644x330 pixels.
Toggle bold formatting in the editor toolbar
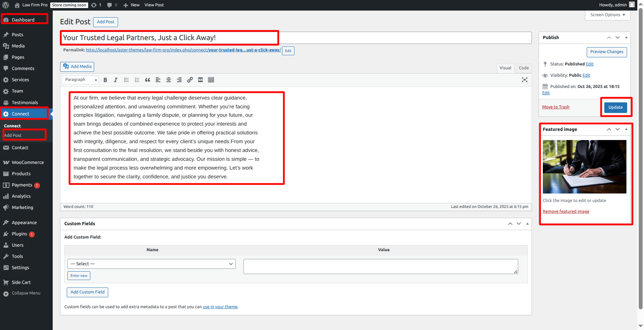pos(105,80)
